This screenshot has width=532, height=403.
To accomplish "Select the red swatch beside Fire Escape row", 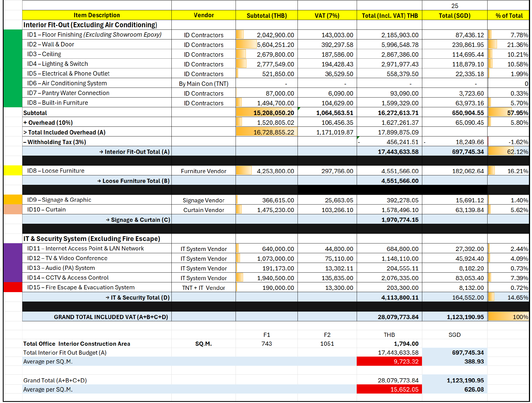I will (x=13, y=287).
